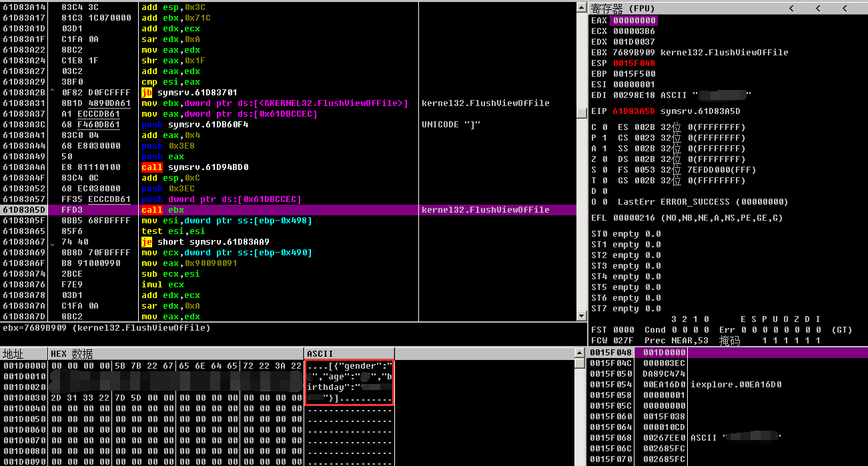Select the 'call symsrv.61D94BD0' instruction

click(x=194, y=167)
